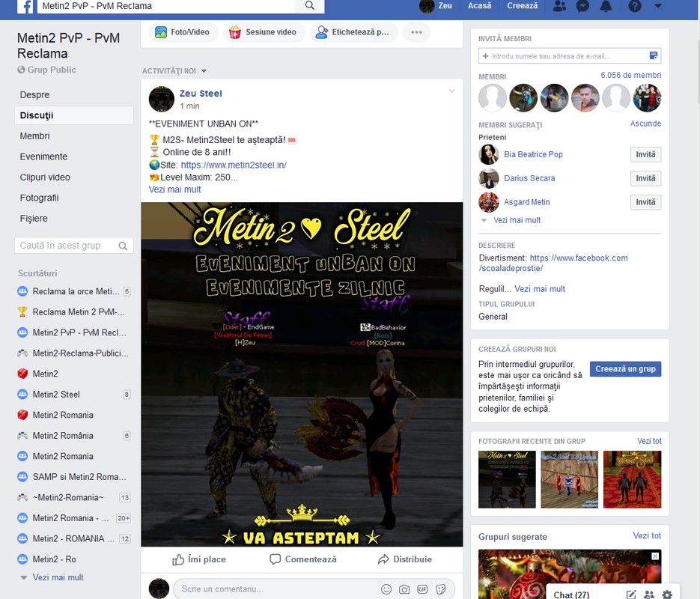Open Messenger icon in top bar

pyautogui.click(x=582, y=6)
